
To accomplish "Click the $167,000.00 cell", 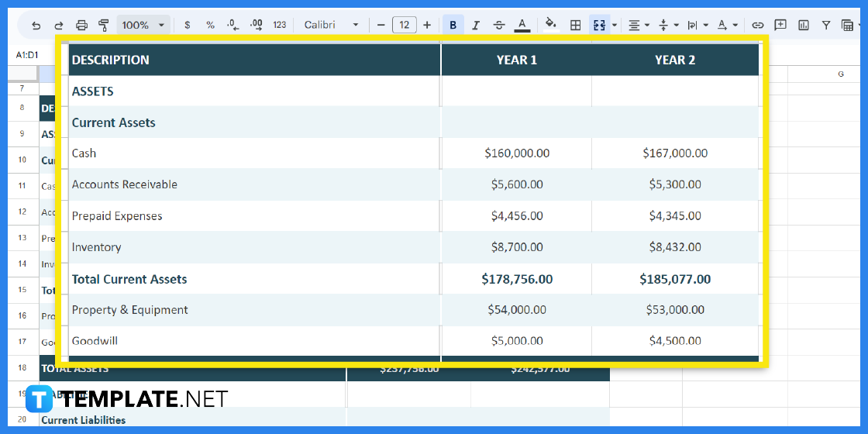I will coord(675,153).
